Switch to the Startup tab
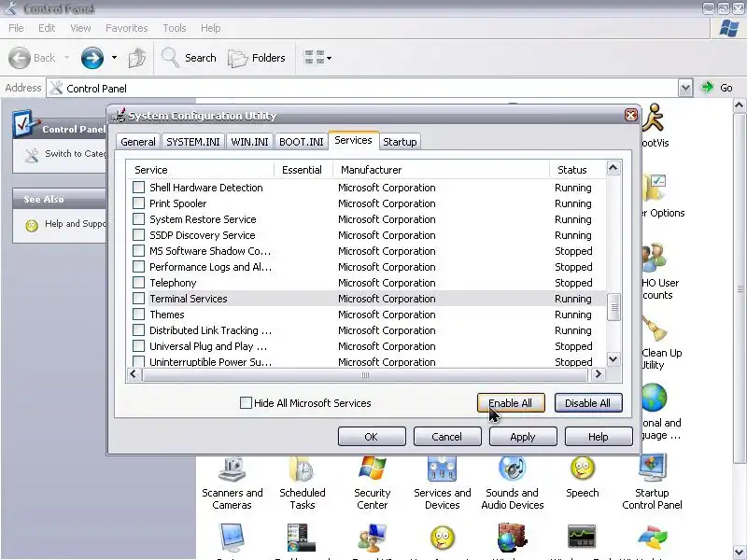Image resolution: width=747 pixels, height=560 pixels. 400,142
